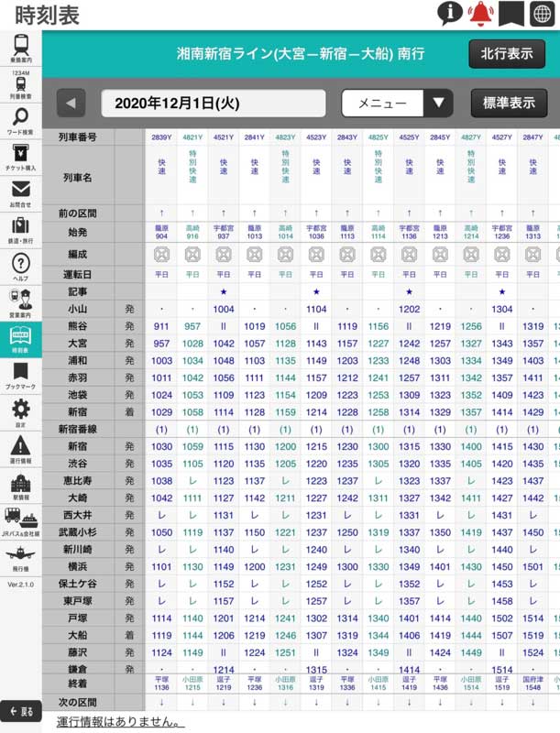Click 浦和 station row label
Viewport: 560px width, 733px height.
(x=78, y=360)
